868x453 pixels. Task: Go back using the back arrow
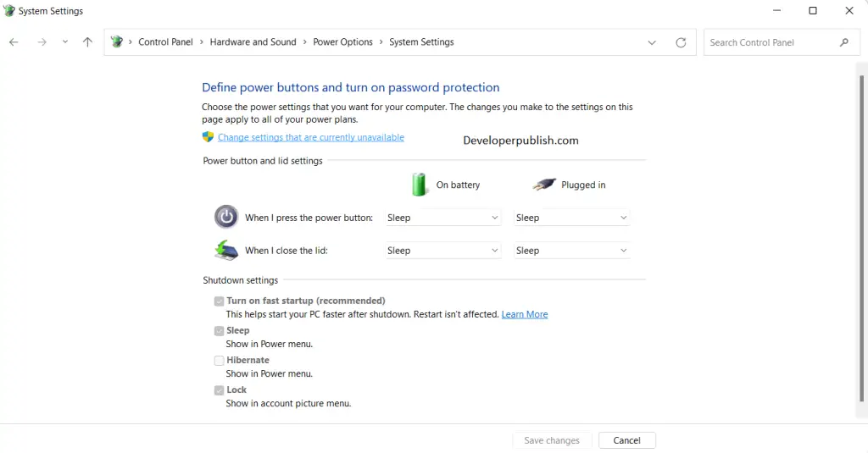point(14,42)
